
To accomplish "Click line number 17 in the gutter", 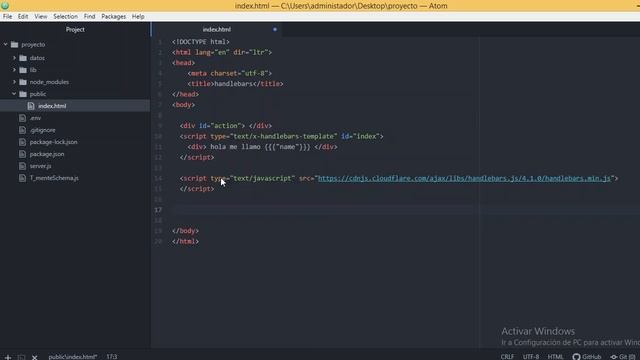I will click(158, 210).
